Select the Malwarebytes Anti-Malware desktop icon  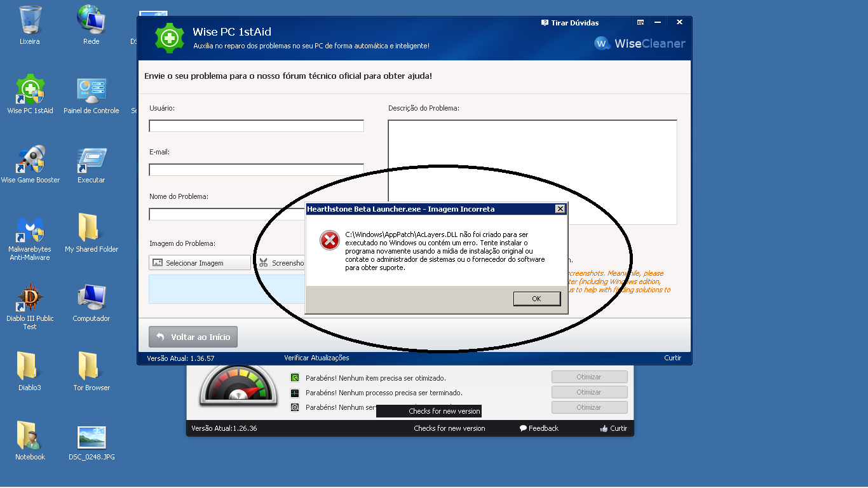click(x=30, y=238)
